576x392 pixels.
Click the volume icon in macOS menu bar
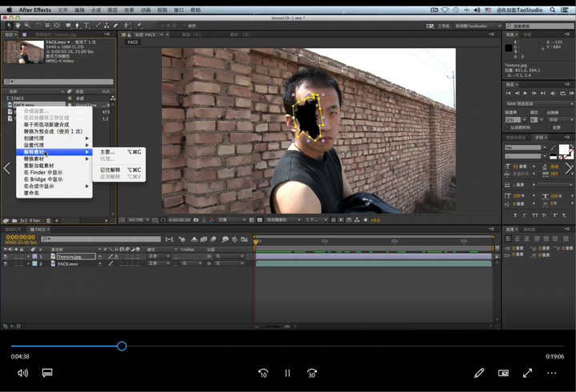477,10
